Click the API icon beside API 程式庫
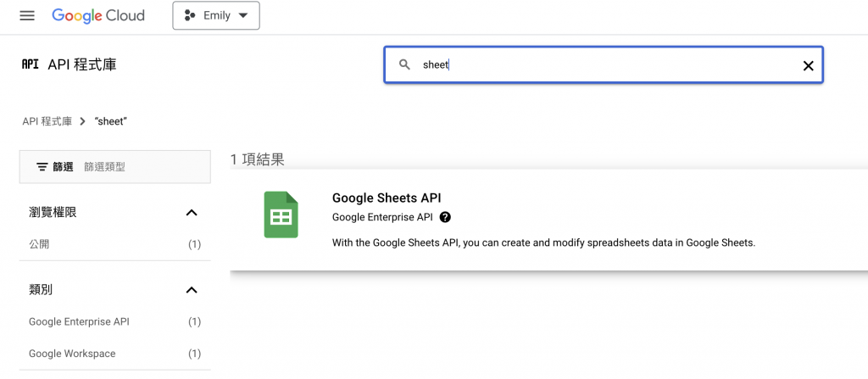Viewport: 868px width, 379px height. (30, 64)
